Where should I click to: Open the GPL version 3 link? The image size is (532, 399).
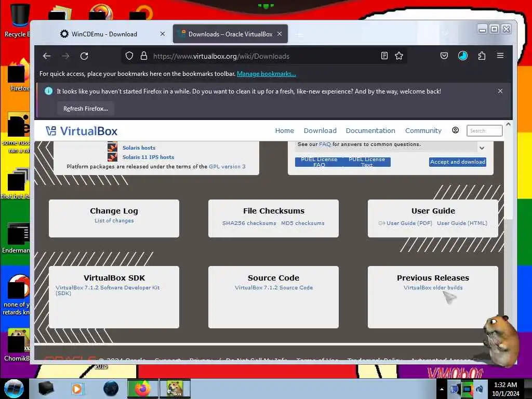227,167
